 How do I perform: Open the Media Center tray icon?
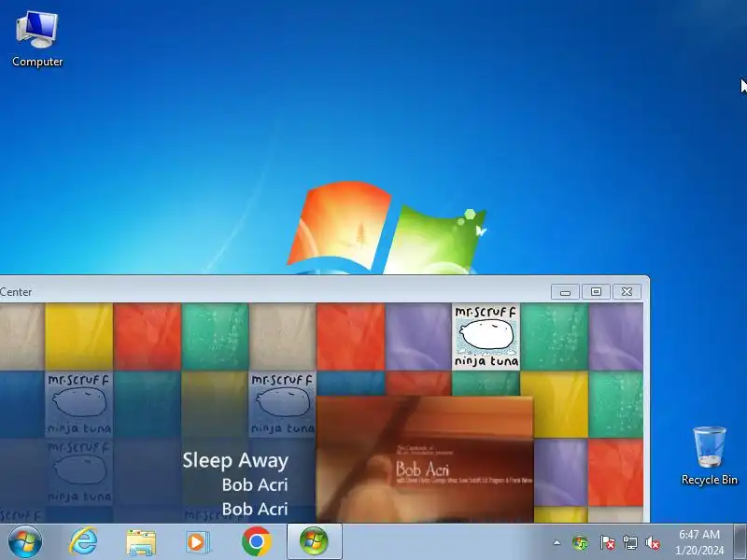point(580,542)
